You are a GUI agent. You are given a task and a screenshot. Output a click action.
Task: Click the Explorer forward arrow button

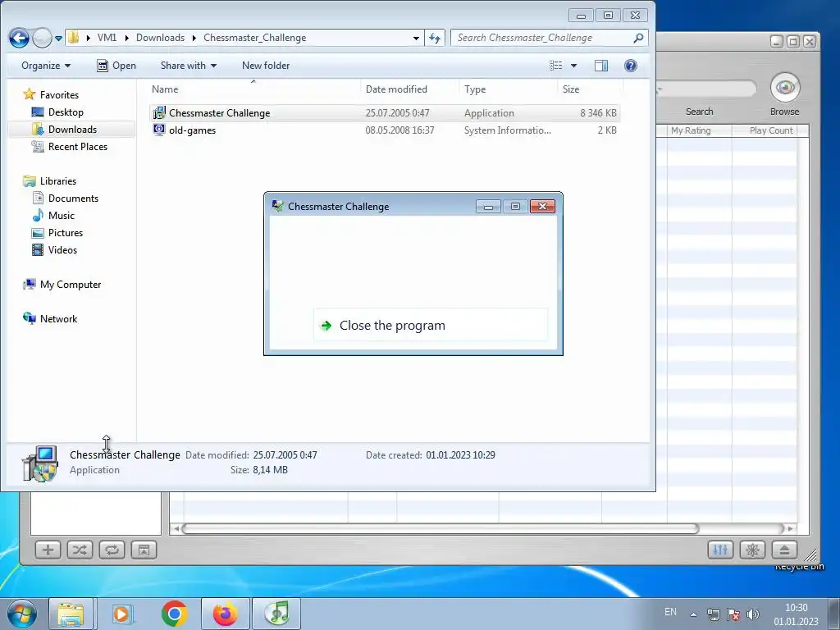pos(42,38)
